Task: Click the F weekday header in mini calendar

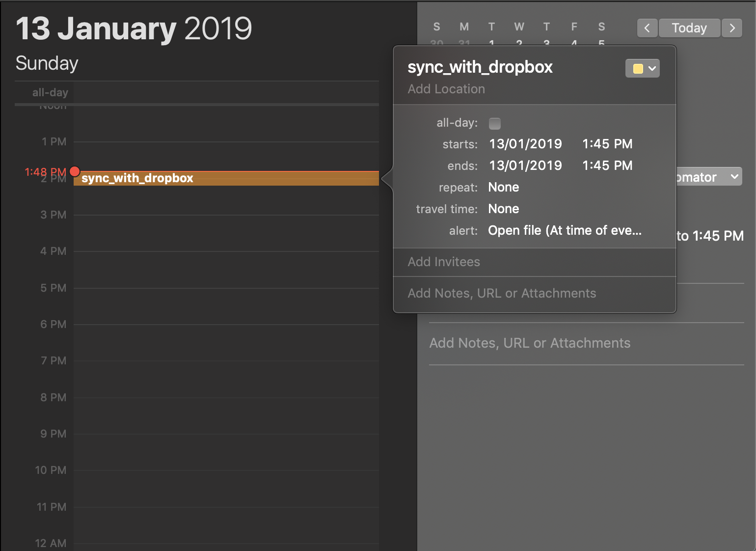Action: [574, 27]
